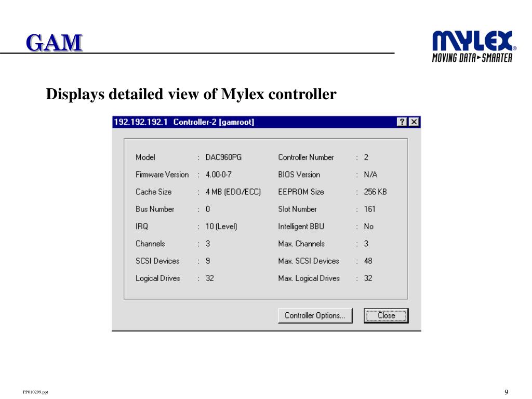Click the Max. SCSI Devices label
532x399 pixels.
[x=309, y=261]
